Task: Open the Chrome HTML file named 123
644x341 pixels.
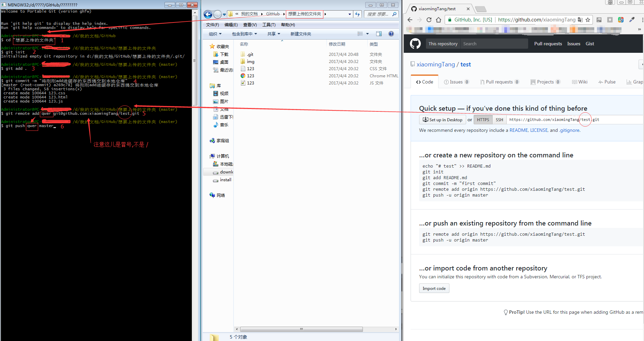Action: (x=250, y=76)
